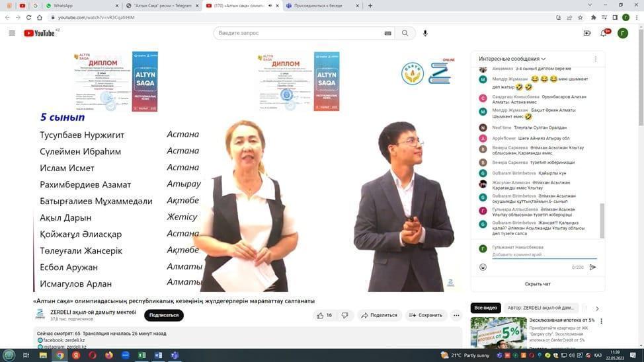This screenshot has width=644, height=362.
Task: Open more actions menu below the video
Action: tap(456, 315)
